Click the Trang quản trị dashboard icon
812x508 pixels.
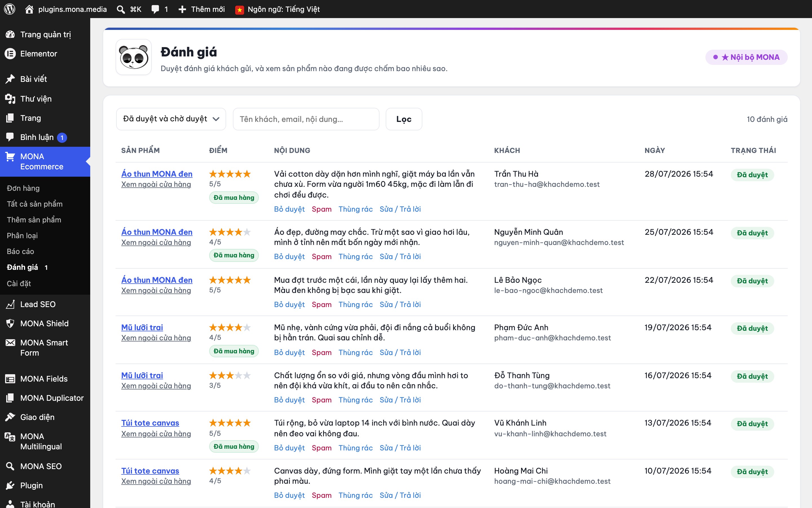[x=10, y=34]
